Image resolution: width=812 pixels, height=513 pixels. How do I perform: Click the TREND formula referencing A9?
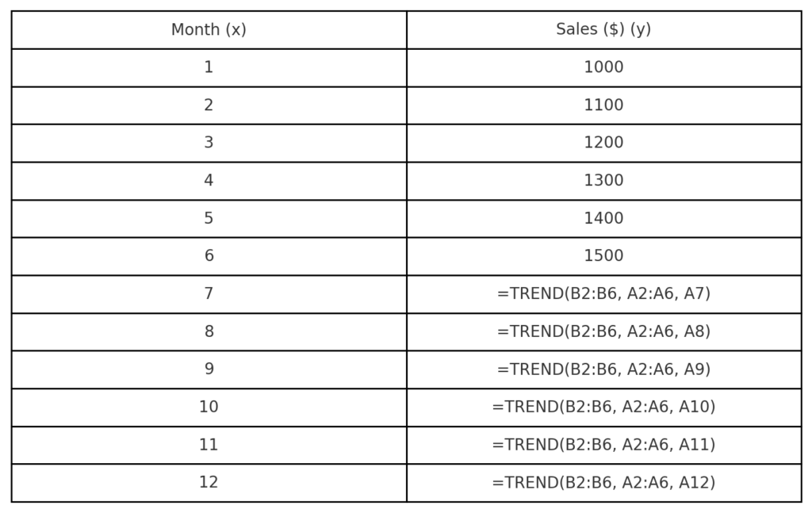pyautogui.click(x=603, y=369)
